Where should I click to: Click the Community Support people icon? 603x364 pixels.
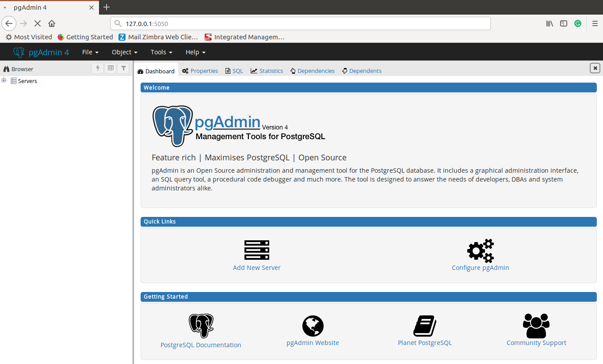[x=536, y=326]
